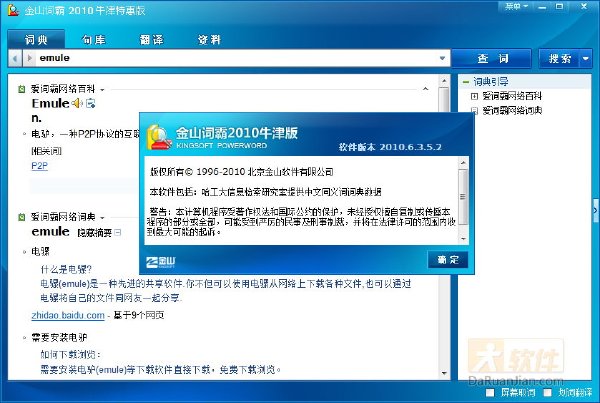Click the 软件版本 2010.6.3.5.2 text
600x403 pixels.
click(x=390, y=147)
